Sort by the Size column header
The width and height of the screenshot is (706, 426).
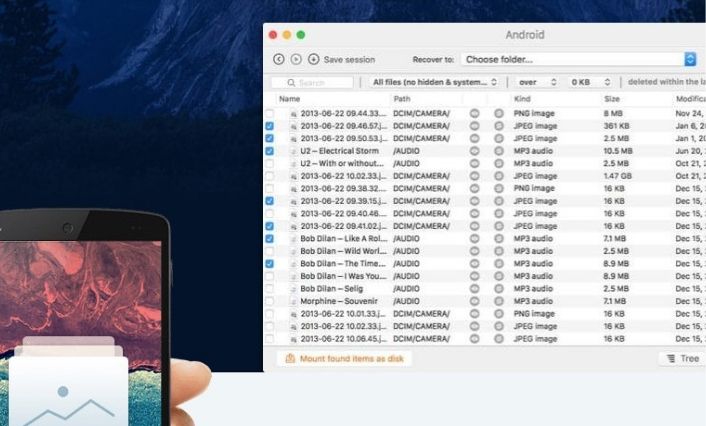coord(611,99)
